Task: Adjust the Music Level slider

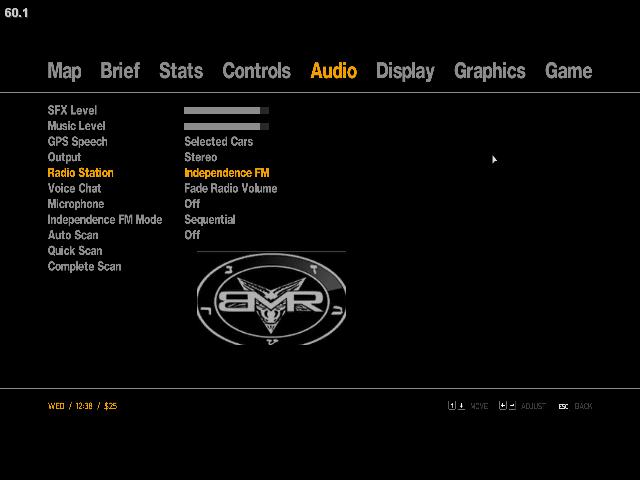Action: (226, 126)
